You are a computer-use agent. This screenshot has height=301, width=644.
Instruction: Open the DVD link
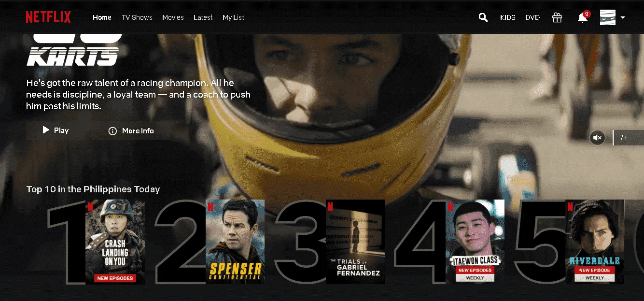point(532,17)
